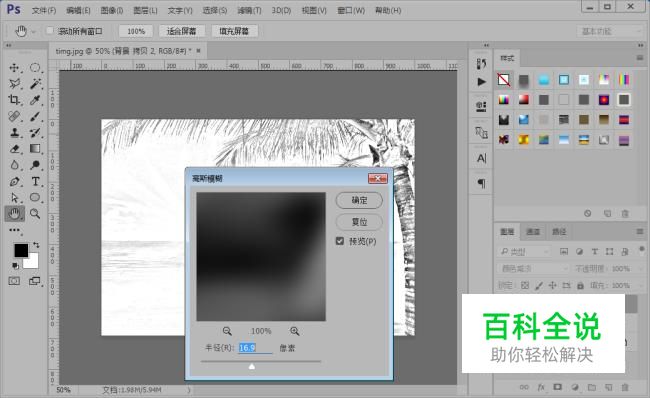650x398 pixels.
Task: Select the Elliptical Marquee tool
Action: 35,68
